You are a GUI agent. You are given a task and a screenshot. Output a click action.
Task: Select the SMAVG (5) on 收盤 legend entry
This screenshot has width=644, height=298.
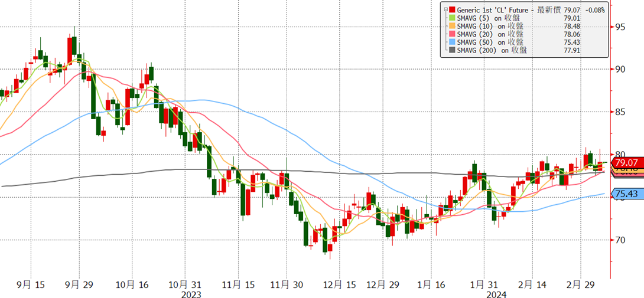pyautogui.click(x=490, y=18)
